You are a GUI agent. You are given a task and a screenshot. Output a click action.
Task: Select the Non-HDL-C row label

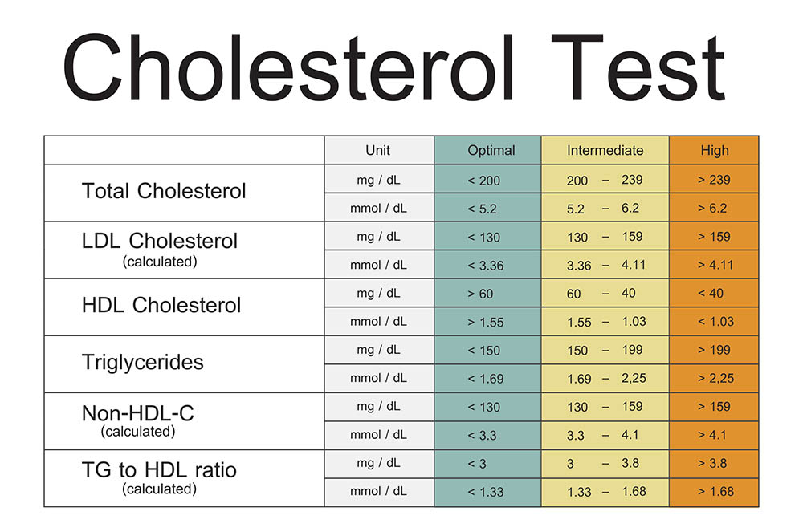[138, 414]
